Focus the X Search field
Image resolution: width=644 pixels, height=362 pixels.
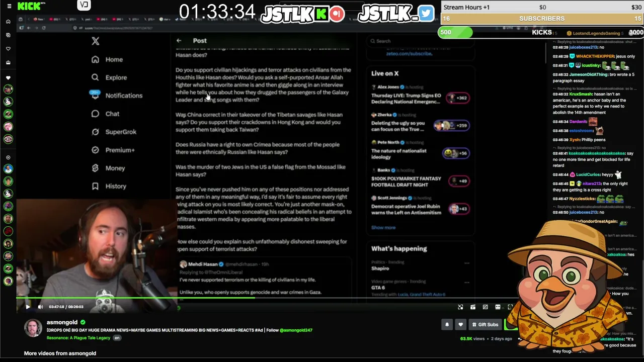point(420,41)
